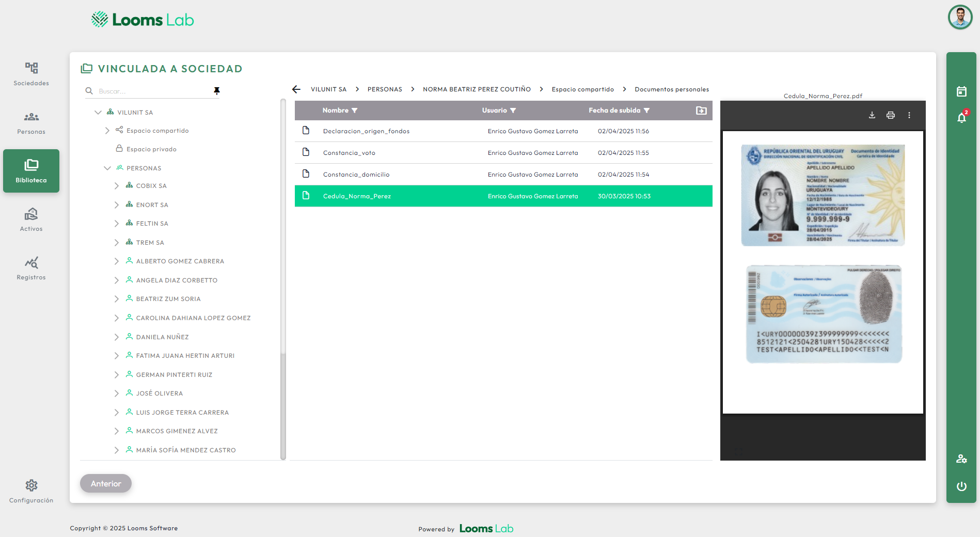Open the notifications bell

coord(961,118)
